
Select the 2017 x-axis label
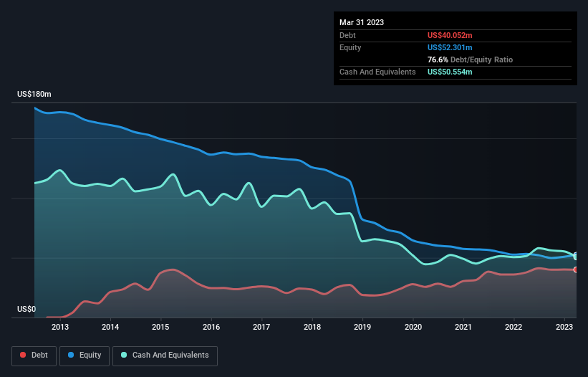[261, 327]
